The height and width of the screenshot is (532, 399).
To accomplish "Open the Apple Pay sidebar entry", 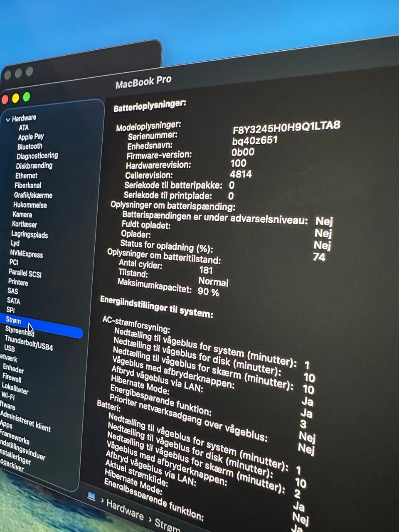I will pos(31,137).
